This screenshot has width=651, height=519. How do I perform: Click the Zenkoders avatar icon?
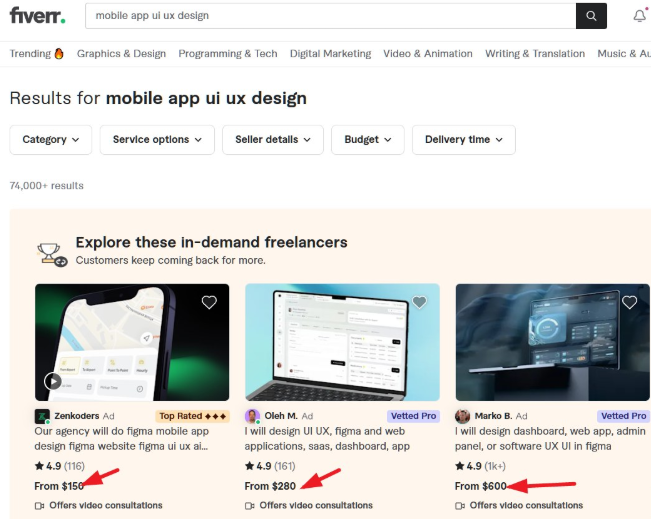[x=42, y=416]
